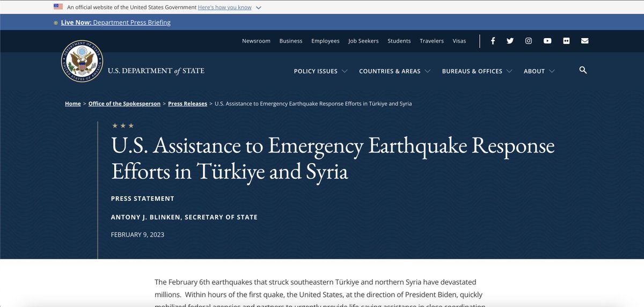
Task: Click "Antony J. Blinken, Secretary of State" byline
Action: 184,217
